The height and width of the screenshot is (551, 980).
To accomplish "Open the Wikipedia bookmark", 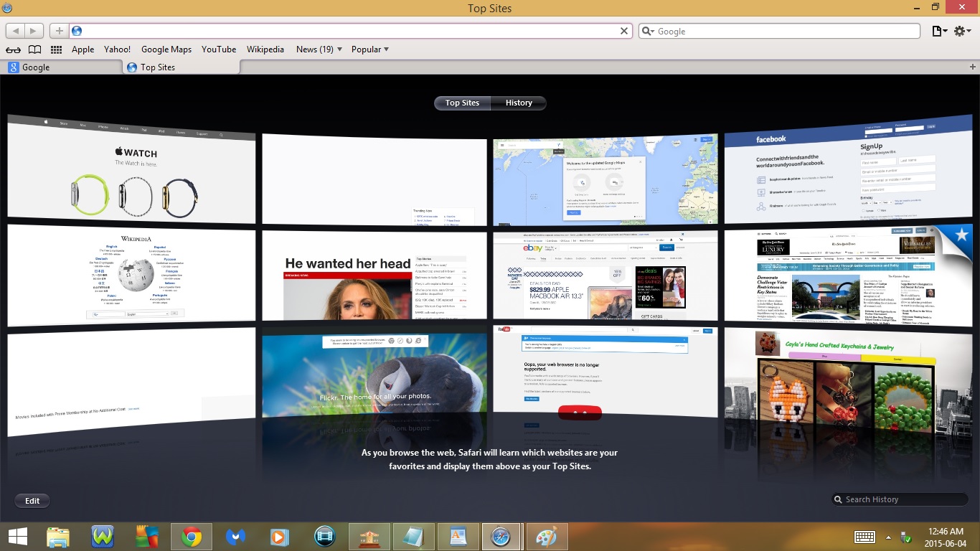I will tap(265, 50).
